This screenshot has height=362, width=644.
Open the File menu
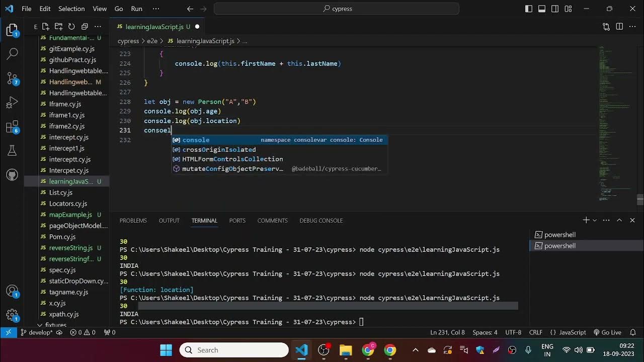[26, 9]
